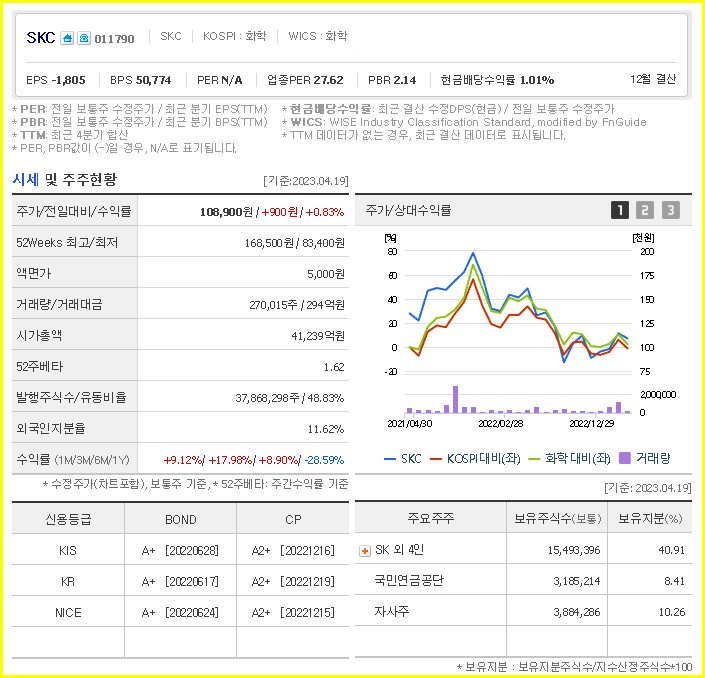The image size is (705, 678).
Task: Toggle the SKC legend line in chart
Action: coord(403,459)
